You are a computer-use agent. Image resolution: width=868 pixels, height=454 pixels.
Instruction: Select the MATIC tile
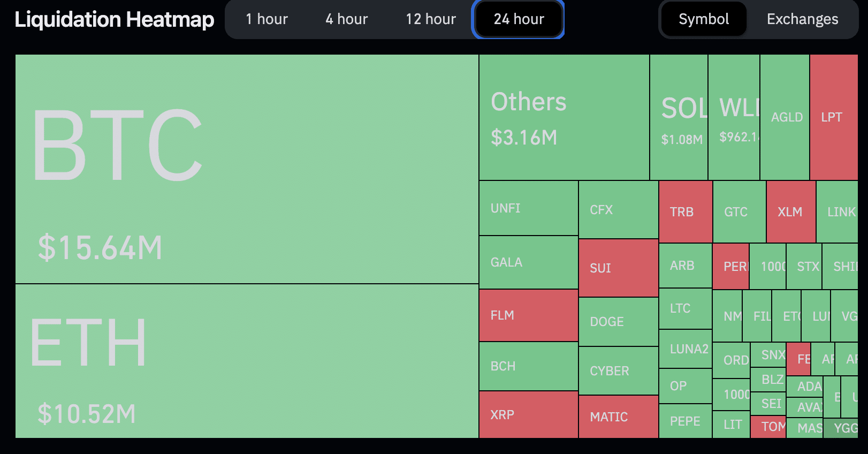click(618, 417)
